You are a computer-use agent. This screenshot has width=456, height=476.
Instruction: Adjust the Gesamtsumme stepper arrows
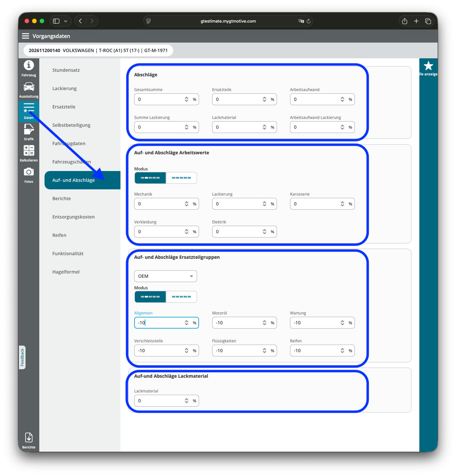pos(187,99)
